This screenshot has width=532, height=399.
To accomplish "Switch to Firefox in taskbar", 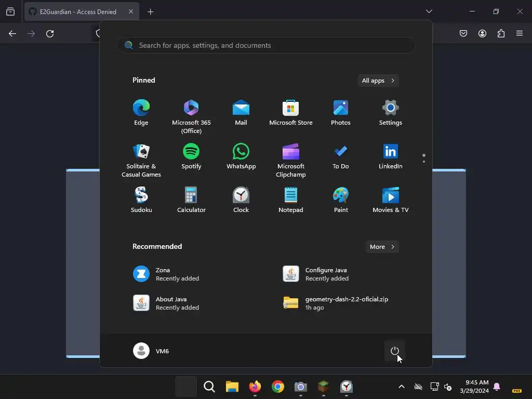I will tap(255, 387).
